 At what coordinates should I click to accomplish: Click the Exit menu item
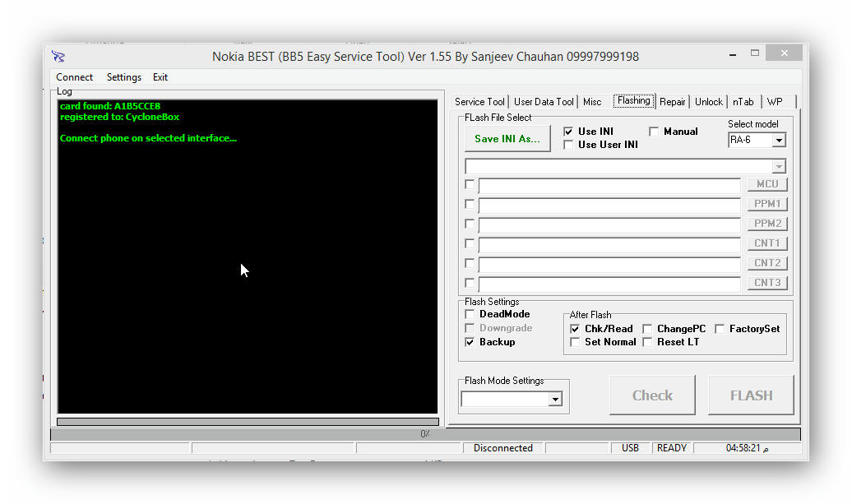click(x=160, y=77)
